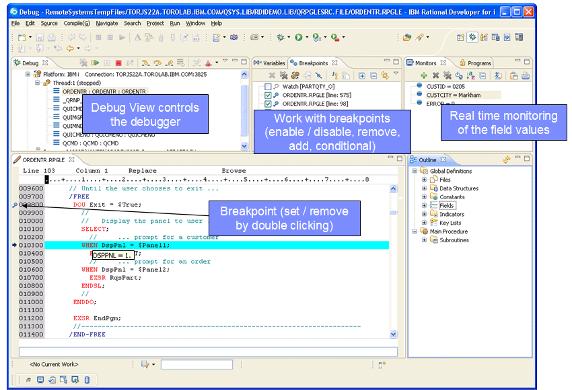
Task: Open the Run toolbar dropdown arrow
Action: [x=307, y=37]
